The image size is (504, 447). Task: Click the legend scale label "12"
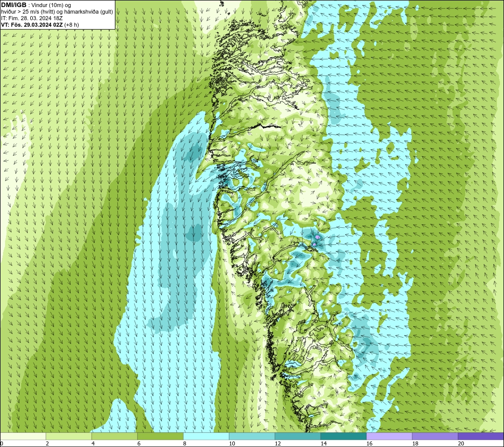[x=278, y=443]
